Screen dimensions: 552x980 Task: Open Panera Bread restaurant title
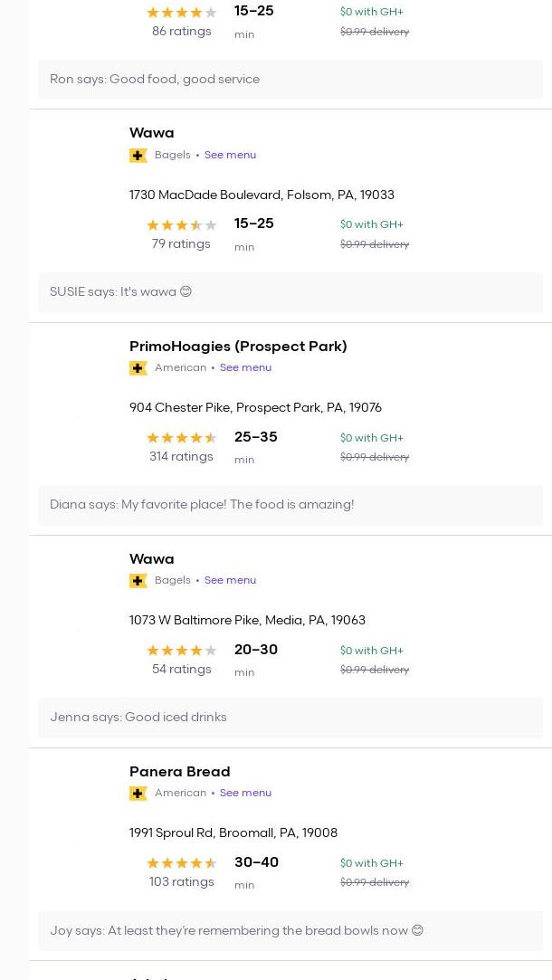[x=179, y=772]
